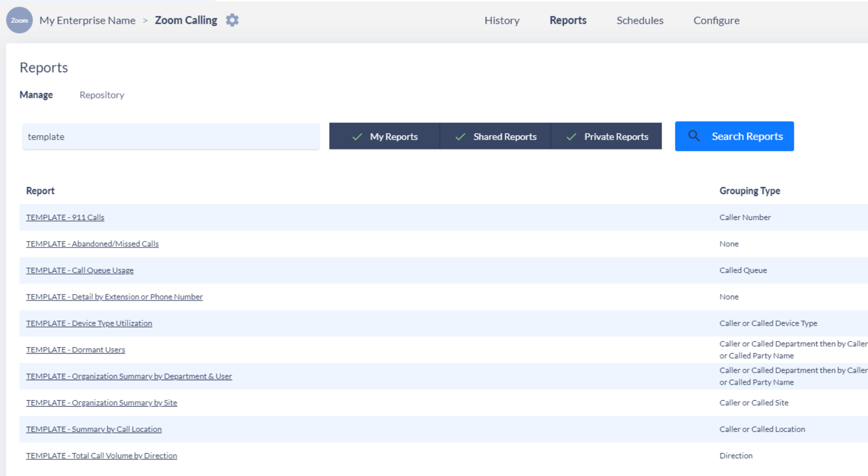Click TEMPLATE - Dormant Users report

[76, 349]
